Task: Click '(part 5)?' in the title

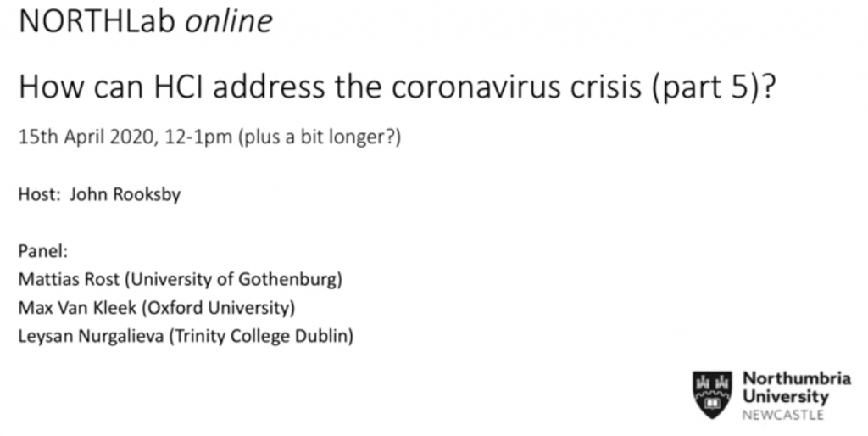Action: [714, 88]
